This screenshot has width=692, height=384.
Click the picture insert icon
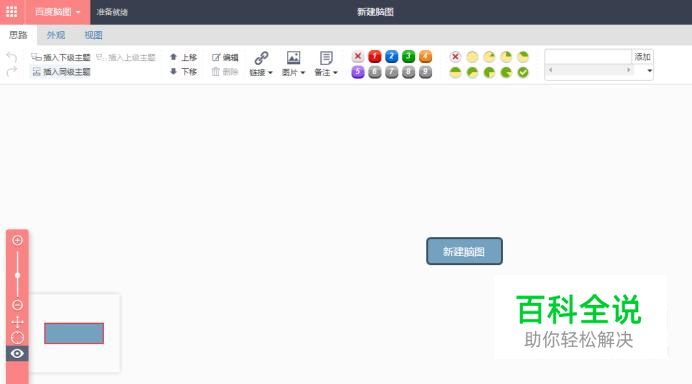pyautogui.click(x=293, y=57)
